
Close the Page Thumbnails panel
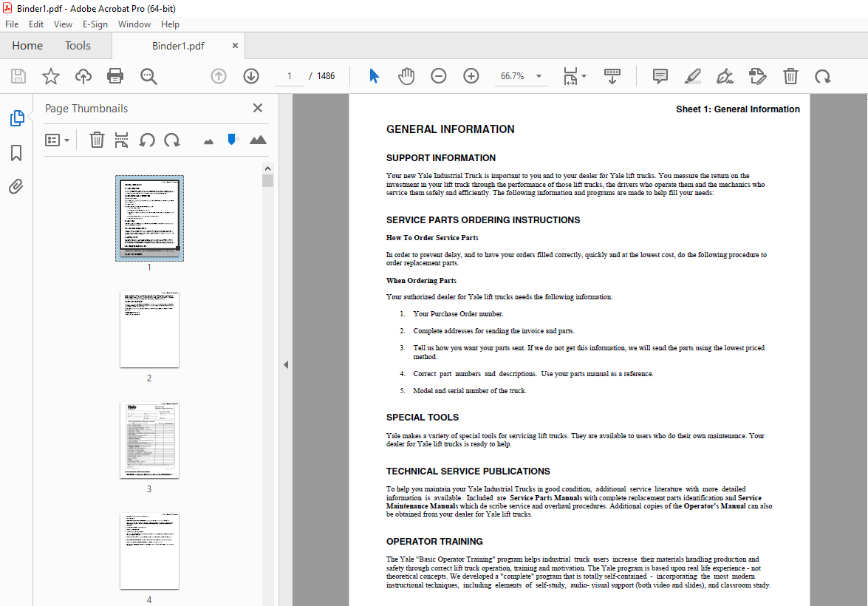pyautogui.click(x=257, y=108)
